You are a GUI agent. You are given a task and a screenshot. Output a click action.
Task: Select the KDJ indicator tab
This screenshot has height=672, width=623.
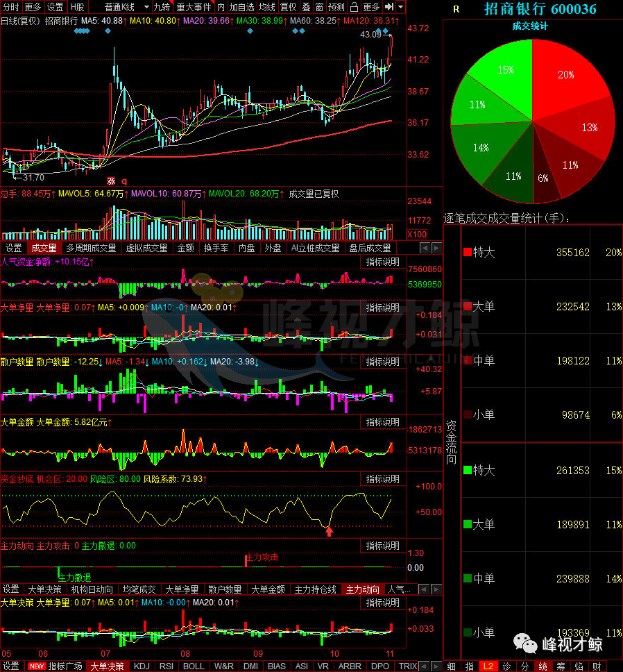(x=142, y=666)
